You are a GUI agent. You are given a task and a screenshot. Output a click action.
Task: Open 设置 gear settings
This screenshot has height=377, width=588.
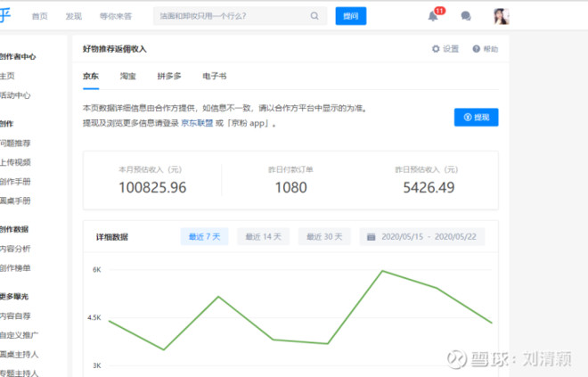(x=436, y=49)
